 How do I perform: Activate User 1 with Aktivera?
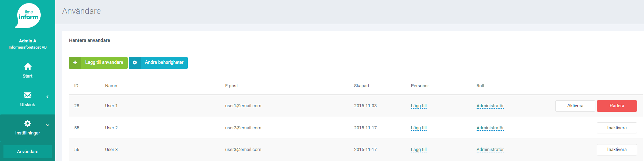tap(575, 106)
